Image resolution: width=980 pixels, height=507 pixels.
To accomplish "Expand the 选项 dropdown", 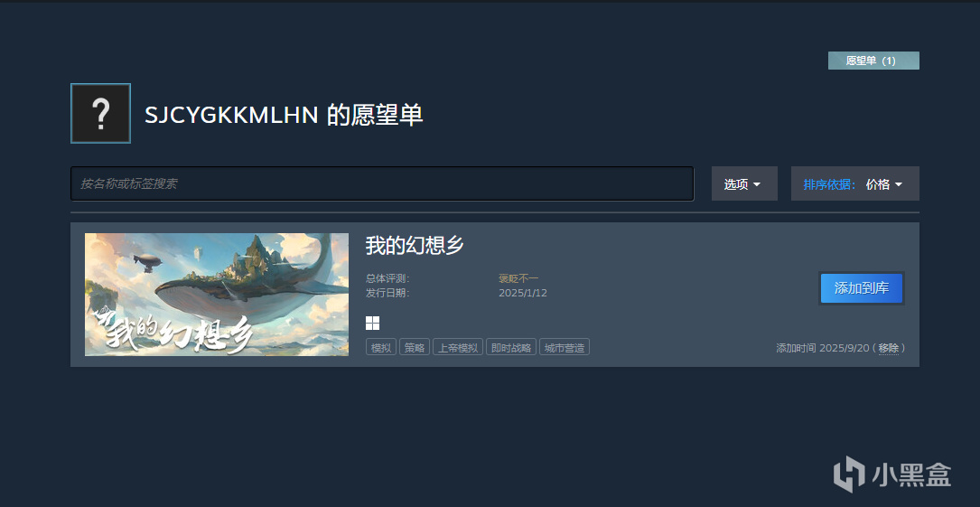I will (744, 183).
